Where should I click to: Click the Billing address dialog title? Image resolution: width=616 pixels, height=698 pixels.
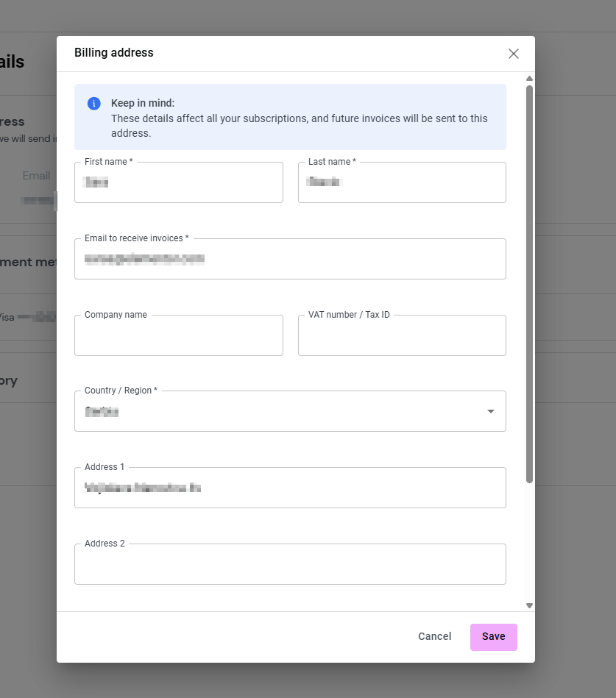click(113, 52)
